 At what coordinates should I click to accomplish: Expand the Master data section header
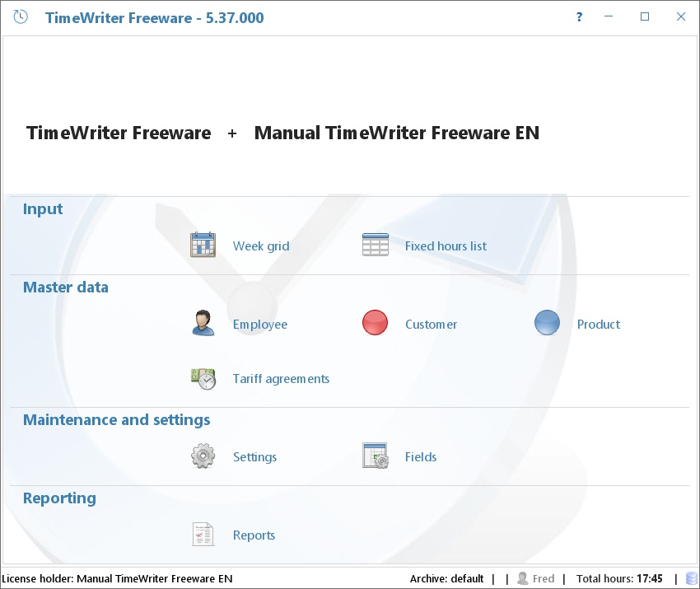coord(65,287)
